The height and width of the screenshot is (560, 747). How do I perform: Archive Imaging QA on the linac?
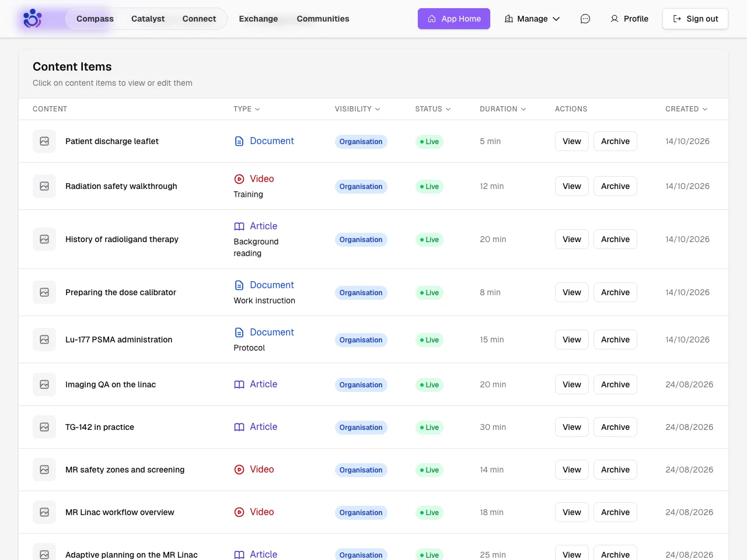[x=615, y=384]
